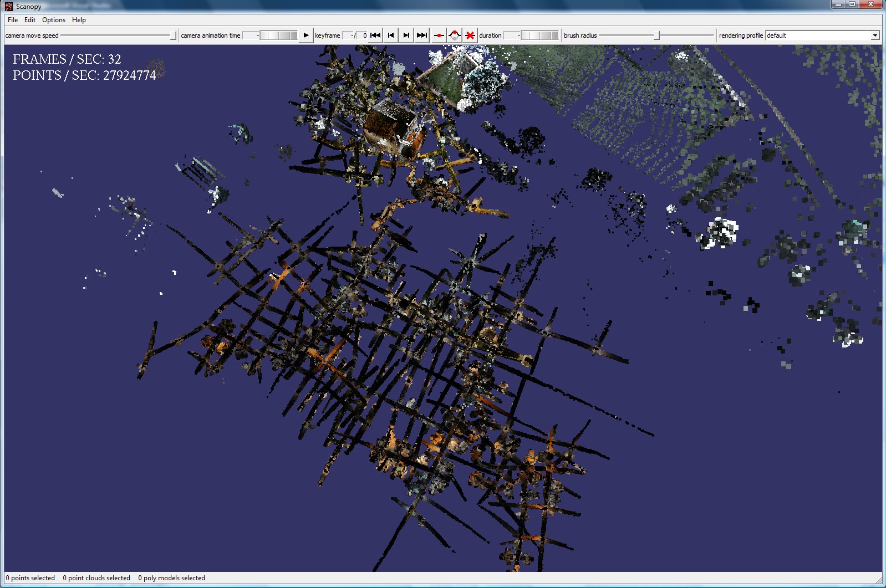Click the camera move speed slider handle
This screenshot has width=886, height=588.
tap(174, 35)
